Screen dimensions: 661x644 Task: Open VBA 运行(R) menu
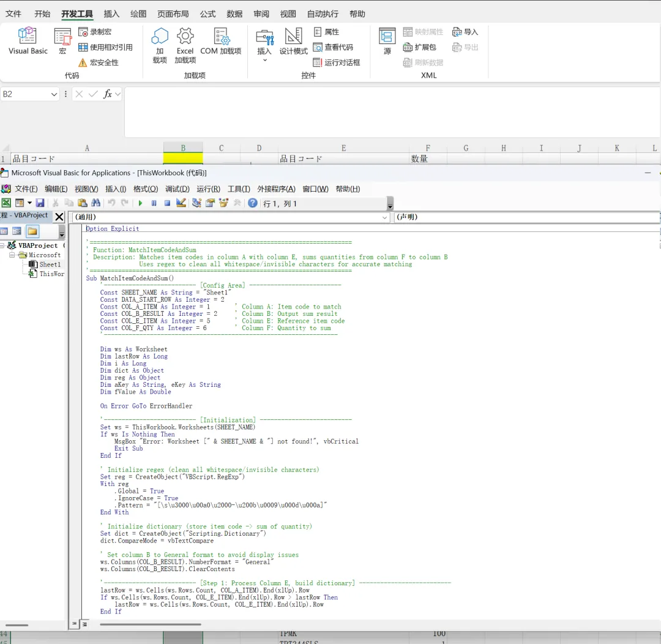tap(208, 189)
